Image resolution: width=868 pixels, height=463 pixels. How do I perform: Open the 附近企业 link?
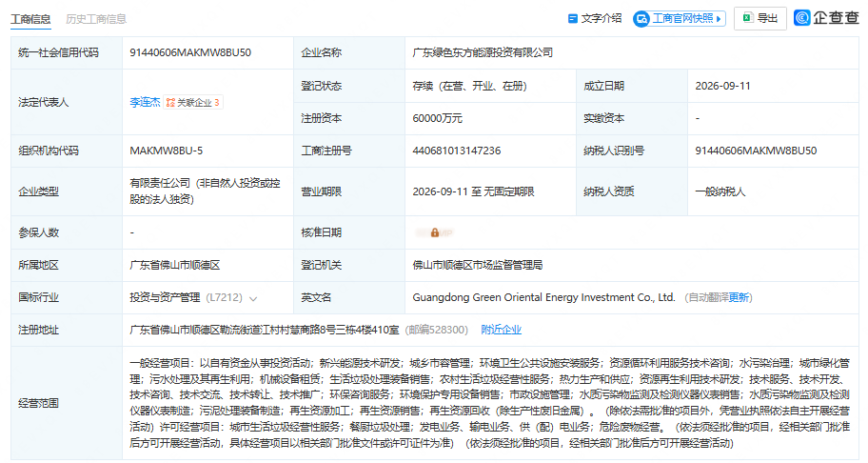click(501, 330)
